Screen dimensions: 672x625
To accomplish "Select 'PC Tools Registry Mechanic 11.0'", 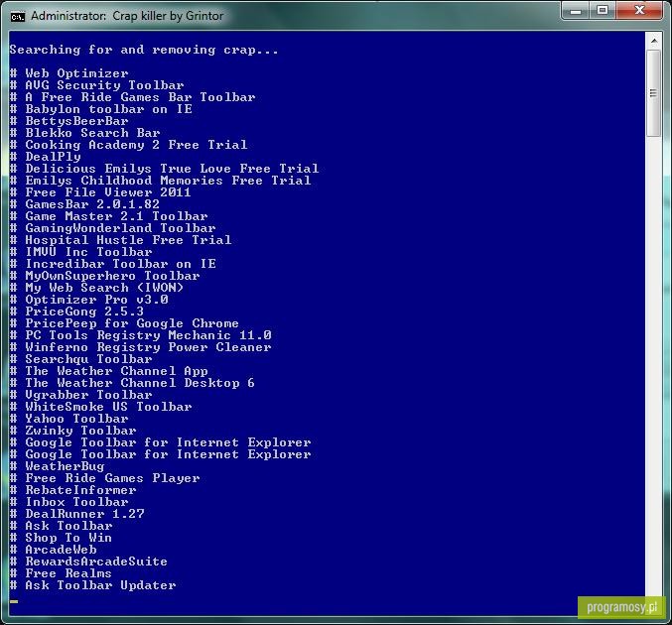I will coord(141,335).
